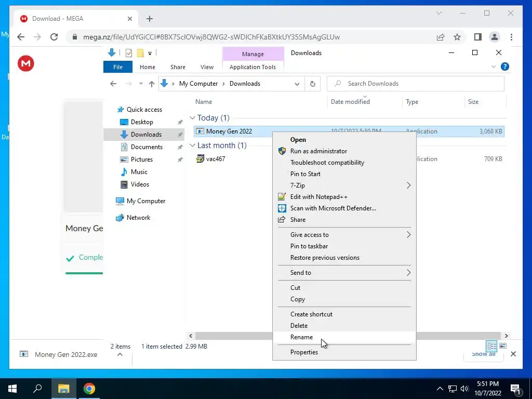Open the notification center icon
This screenshot has height=399, width=532.
[515, 389]
